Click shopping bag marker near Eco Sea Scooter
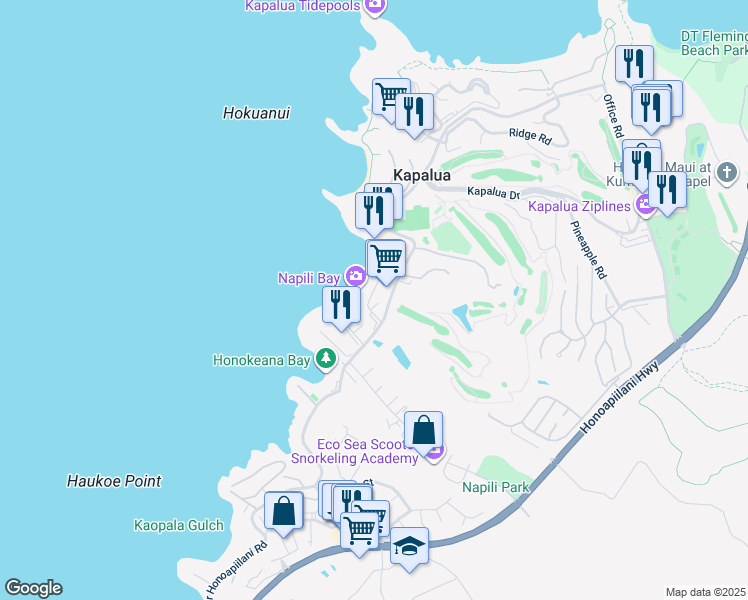 point(423,430)
